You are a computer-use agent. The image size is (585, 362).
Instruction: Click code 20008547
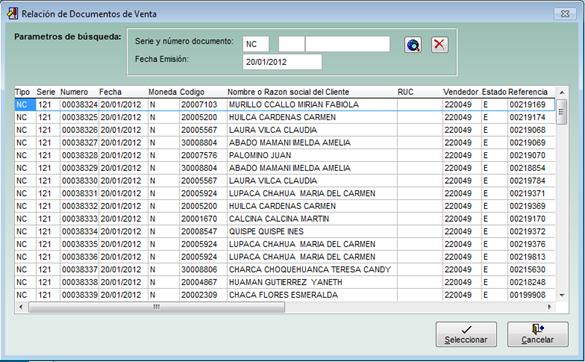(x=199, y=231)
